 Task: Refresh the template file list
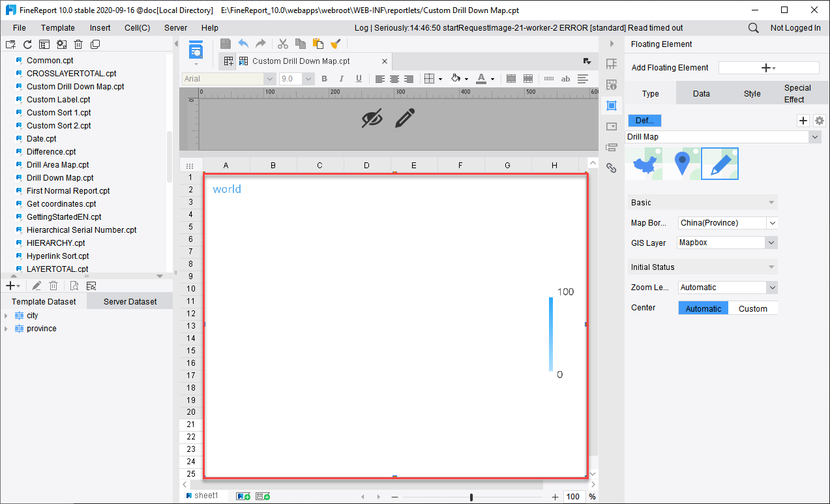pyautogui.click(x=27, y=44)
